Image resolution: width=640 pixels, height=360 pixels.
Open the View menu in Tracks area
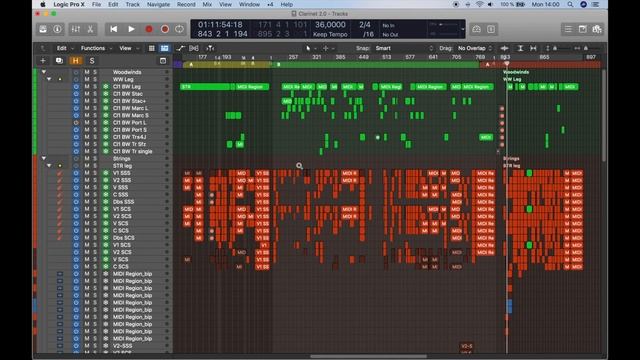point(128,48)
